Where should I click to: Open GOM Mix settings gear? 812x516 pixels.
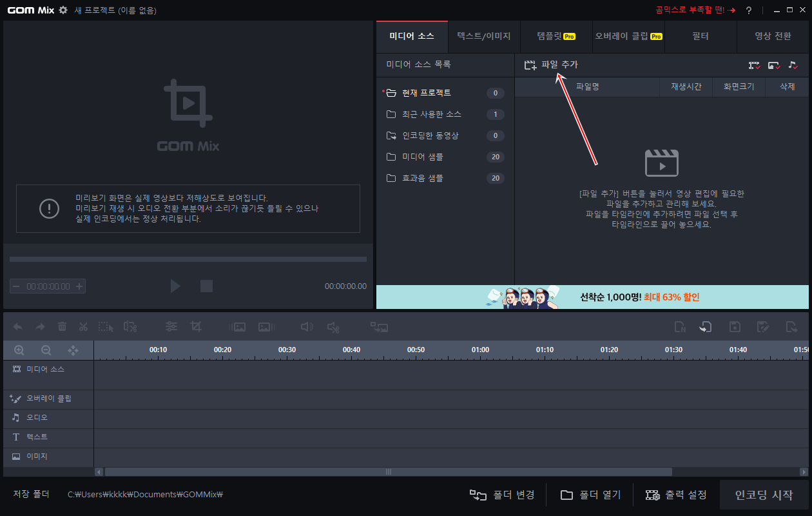tap(63, 10)
